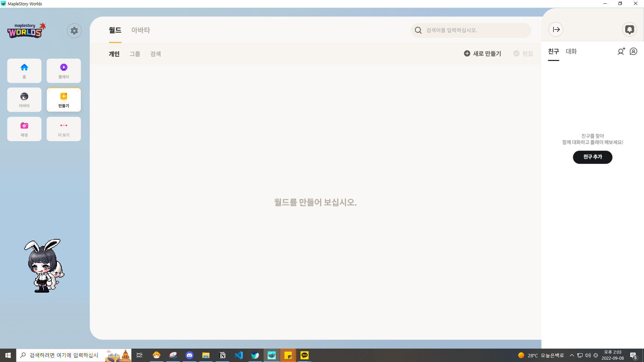Switch to the 아바타 top tab
Viewport: 644px width, 362px height.
pyautogui.click(x=141, y=30)
